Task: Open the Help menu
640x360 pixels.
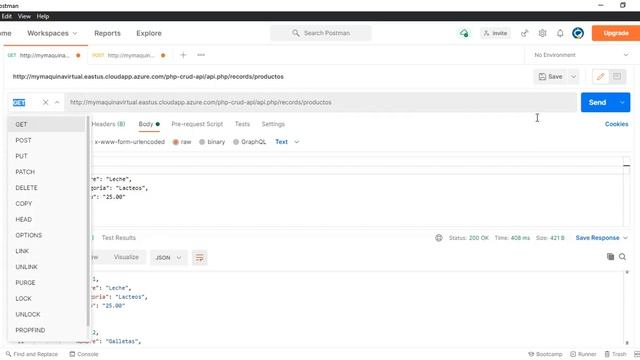Action: (x=43, y=16)
